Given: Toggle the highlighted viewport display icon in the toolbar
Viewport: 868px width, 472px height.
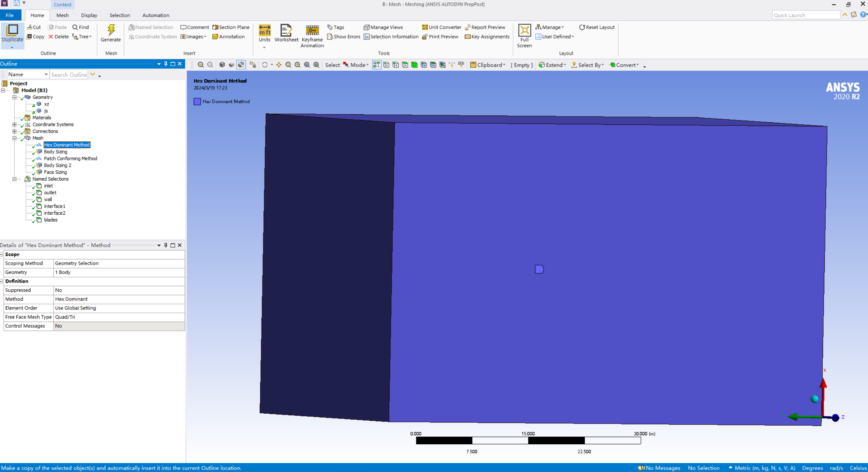Looking at the screenshot, I should 241,65.
